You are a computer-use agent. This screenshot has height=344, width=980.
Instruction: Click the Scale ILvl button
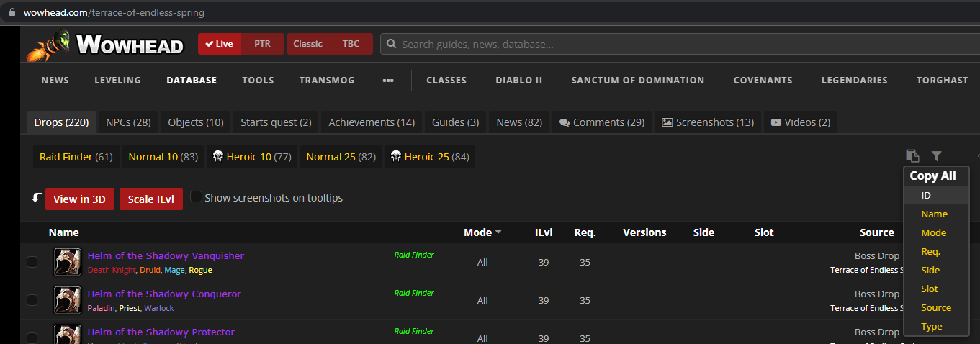(151, 199)
